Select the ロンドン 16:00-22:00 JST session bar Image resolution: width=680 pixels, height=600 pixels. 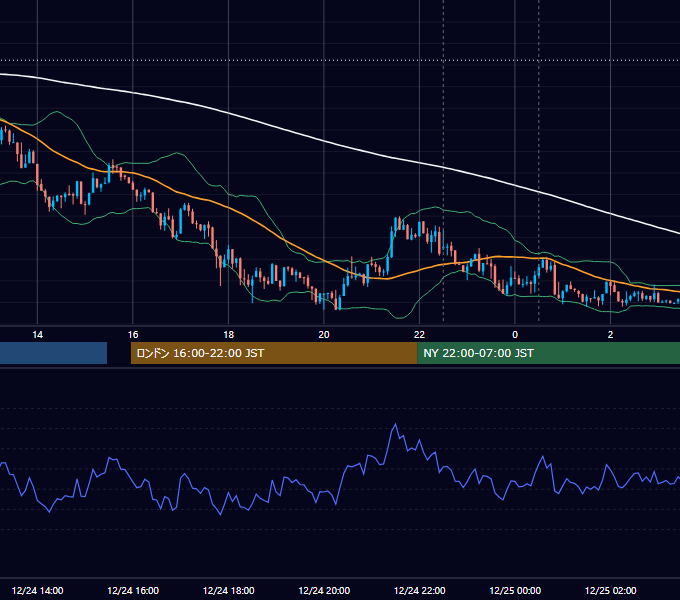click(274, 353)
